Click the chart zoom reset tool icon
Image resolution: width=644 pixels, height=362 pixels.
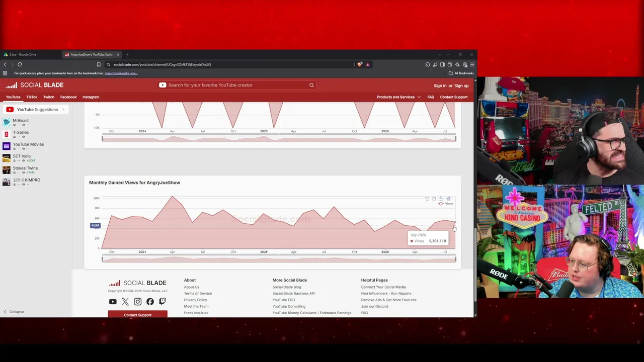tap(434, 199)
